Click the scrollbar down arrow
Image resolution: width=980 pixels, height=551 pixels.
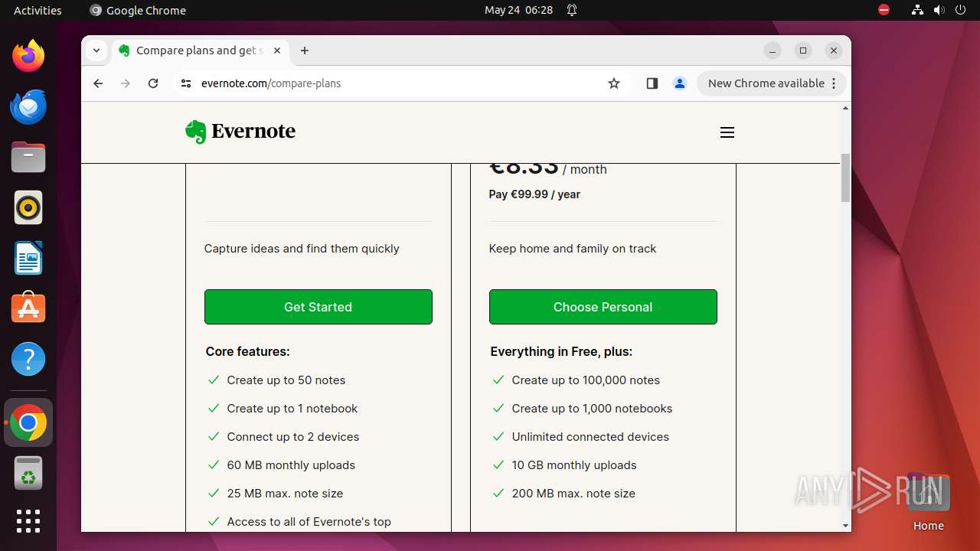click(845, 526)
